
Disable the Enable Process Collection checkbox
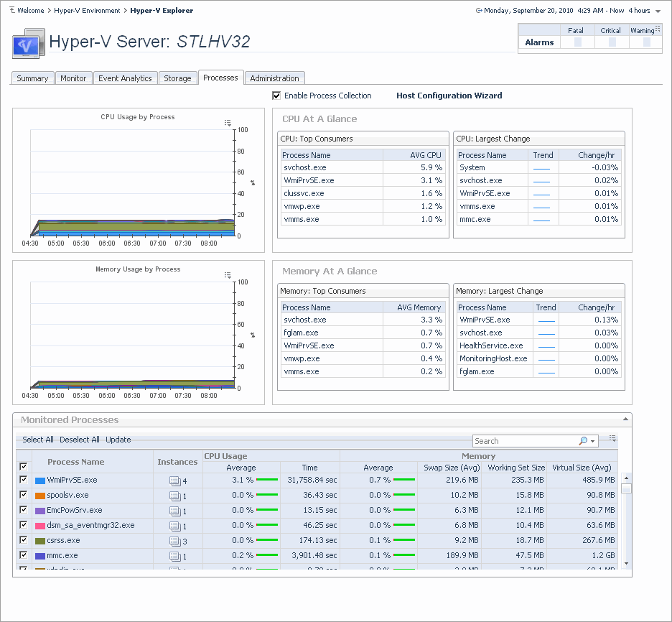tap(276, 96)
